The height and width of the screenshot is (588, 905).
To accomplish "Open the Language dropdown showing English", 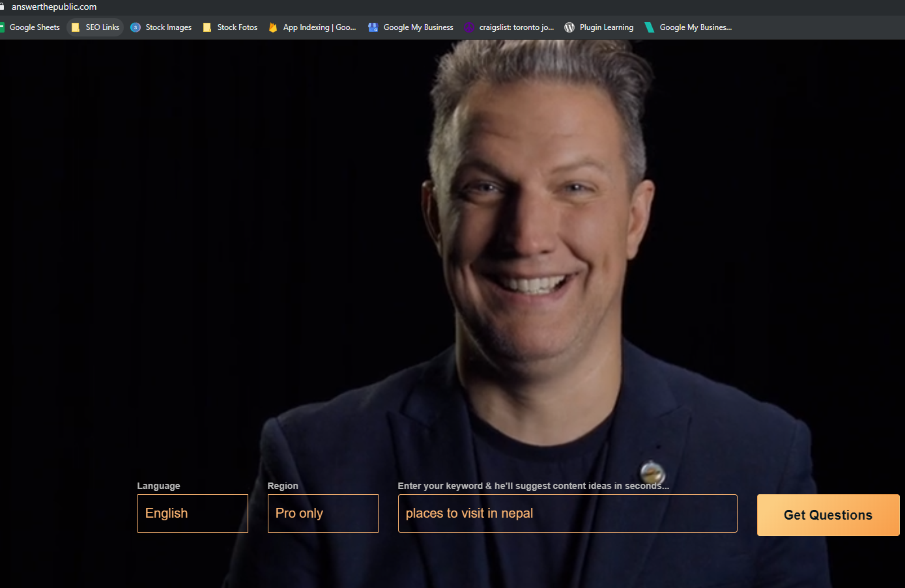I will pos(192,513).
